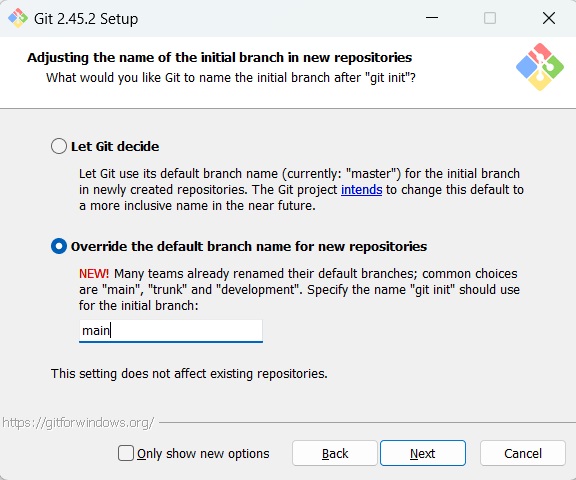Go to the previous page with Back

pyautogui.click(x=335, y=453)
